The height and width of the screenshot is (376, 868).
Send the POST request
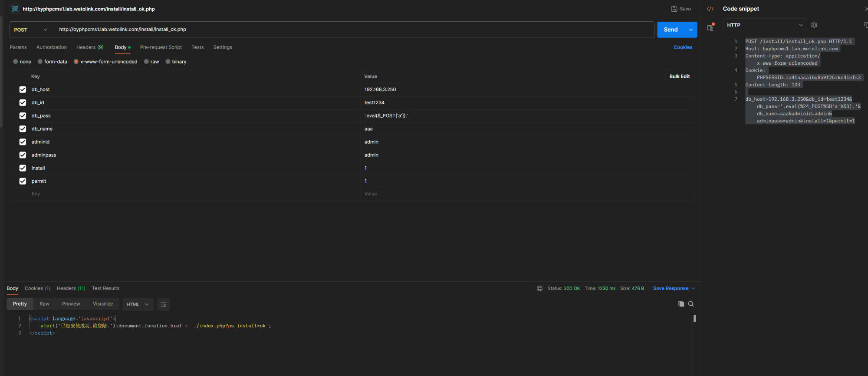pos(671,30)
